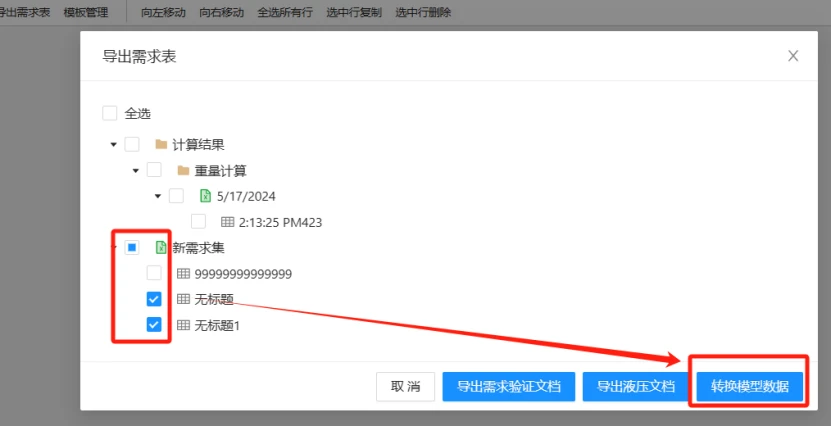Image resolution: width=831 pixels, height=426 pixels.
Task: Click 选中行删除 in the top toolbar
Action: (423, 12)
